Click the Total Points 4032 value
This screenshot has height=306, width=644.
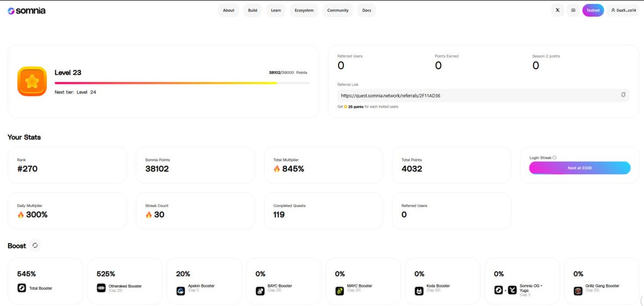point(412,169)
